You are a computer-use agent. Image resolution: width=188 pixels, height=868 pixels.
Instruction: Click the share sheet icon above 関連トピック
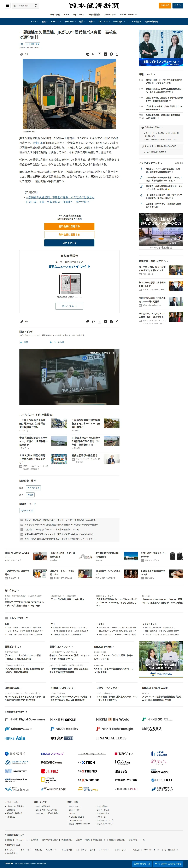117,321
